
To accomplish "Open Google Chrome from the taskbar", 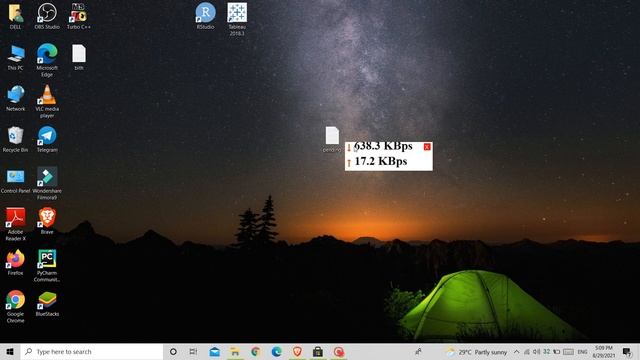I will tap(256, 351).
